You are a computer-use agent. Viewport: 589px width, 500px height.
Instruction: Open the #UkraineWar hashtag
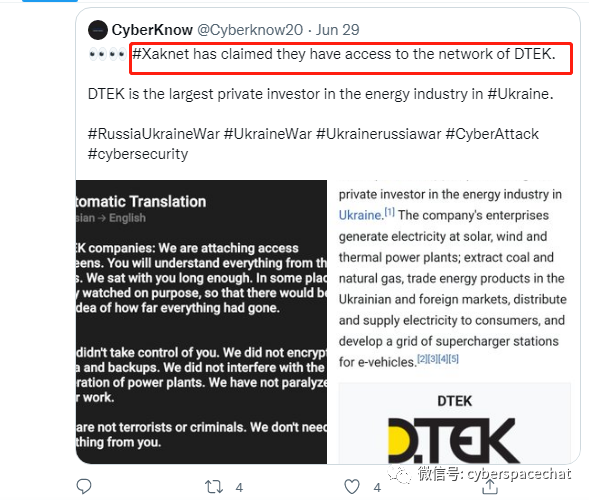click(267, 134)
